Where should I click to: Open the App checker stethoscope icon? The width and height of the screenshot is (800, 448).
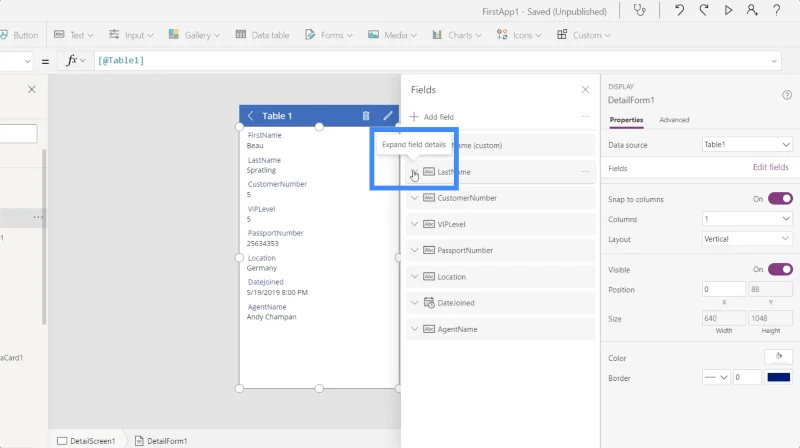639,10
